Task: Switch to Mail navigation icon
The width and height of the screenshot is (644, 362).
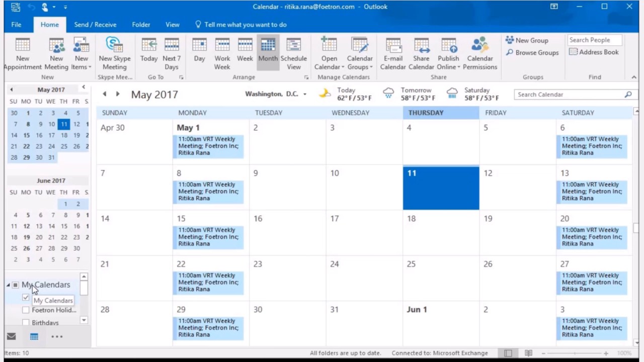Action: coord(11,336)
